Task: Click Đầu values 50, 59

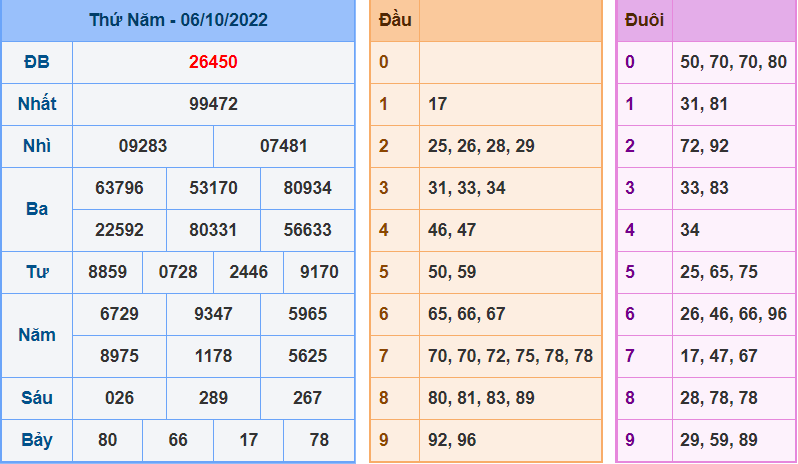Action: pyautogui.click(x=452, y=272)
